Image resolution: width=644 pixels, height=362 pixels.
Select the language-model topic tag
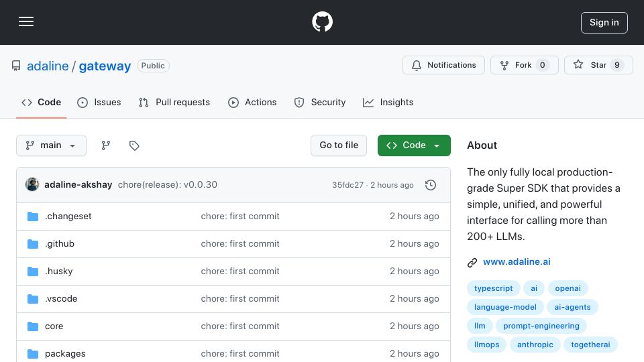(505, 307)
